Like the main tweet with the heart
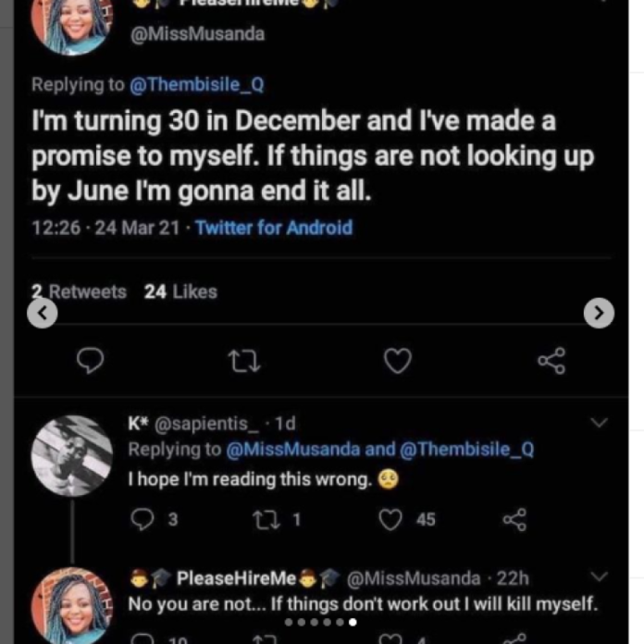Image resolution: width=644 pixels, height=644 pixels. click(x=397, y=362)
